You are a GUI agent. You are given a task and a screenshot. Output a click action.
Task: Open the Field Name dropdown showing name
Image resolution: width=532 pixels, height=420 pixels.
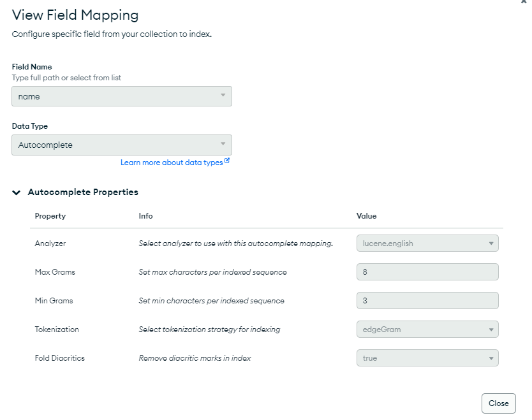122,96
